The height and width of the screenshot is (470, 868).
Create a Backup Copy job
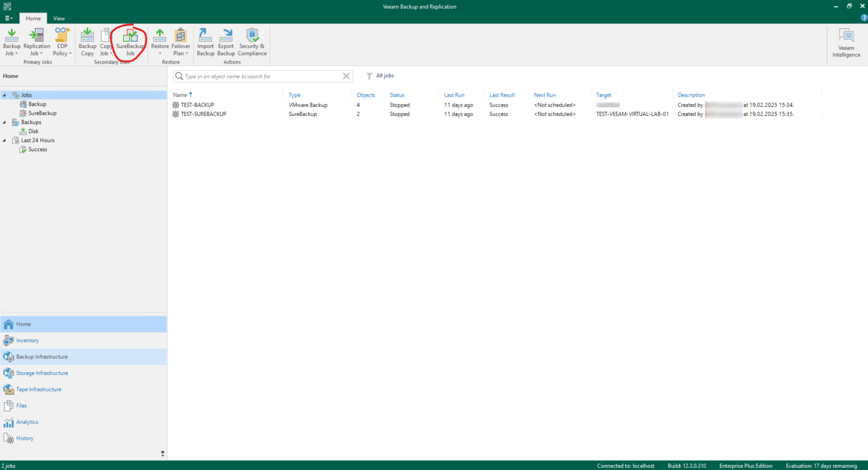[x=87, y=42]
